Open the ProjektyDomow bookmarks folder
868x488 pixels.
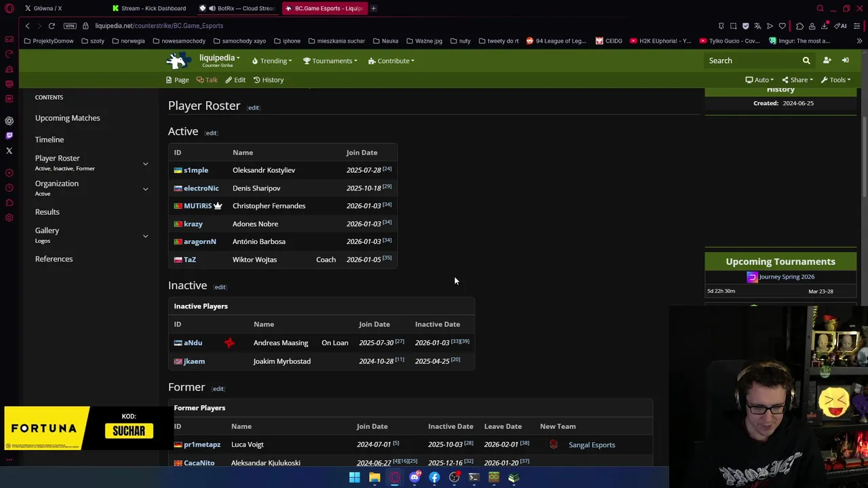click(48, 41)
